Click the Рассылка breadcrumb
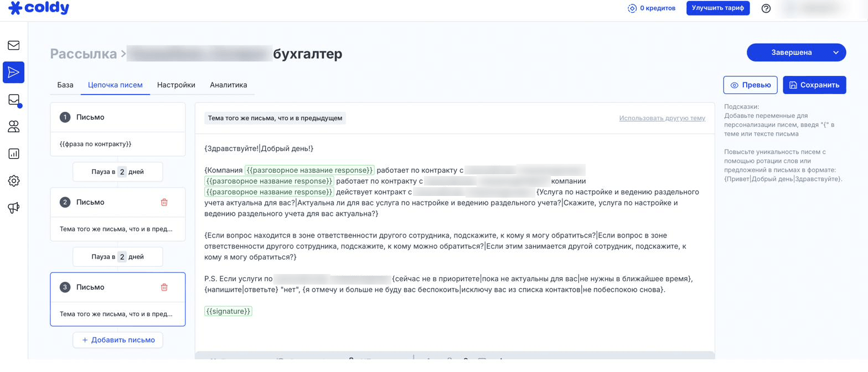Image resolution: width=868 pixels, height=372 pixels. 83,54
